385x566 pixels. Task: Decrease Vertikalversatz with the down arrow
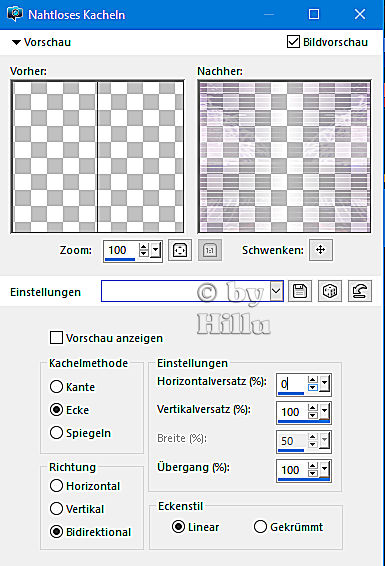(x=312, y=416)
